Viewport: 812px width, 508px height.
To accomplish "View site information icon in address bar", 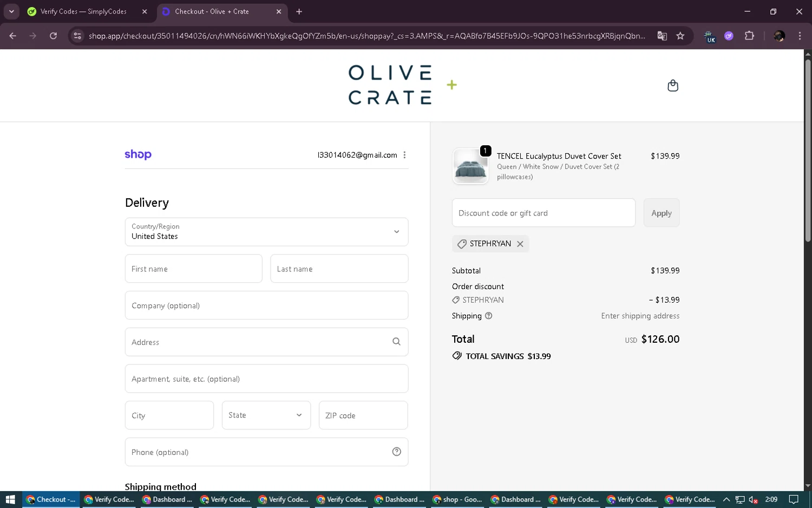I will [x=77, y=36].
